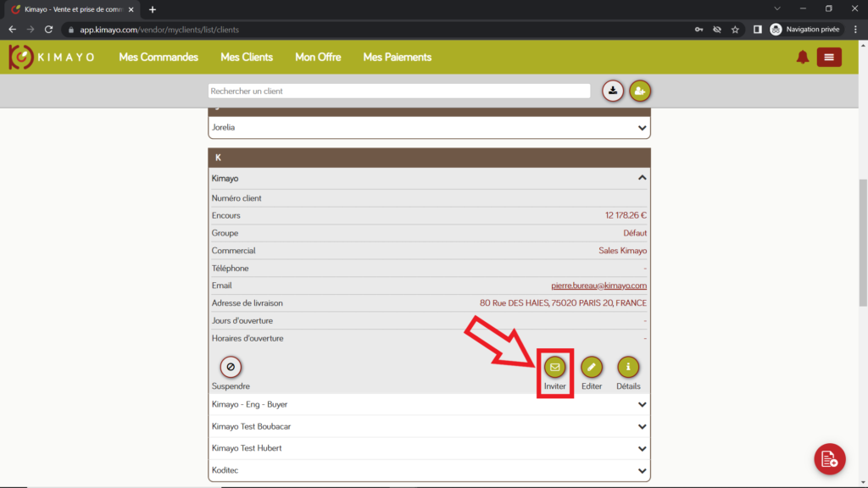The width and height of the screenshot is (868, 488).
Task: Open Mon Offre menu
Action: (318, 57)
